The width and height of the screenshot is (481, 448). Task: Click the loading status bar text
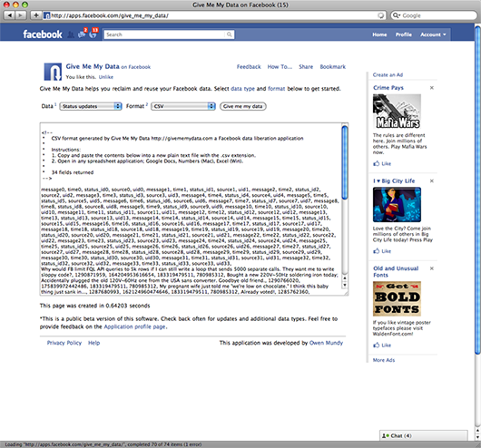coord(103,444)
